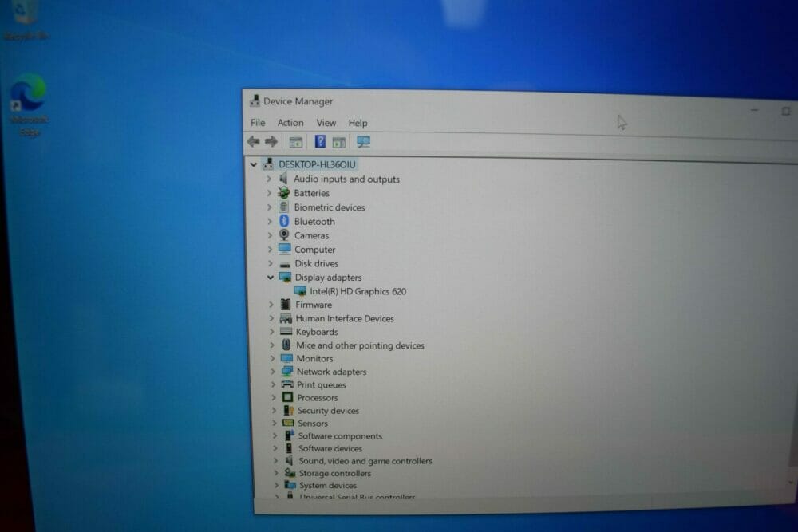Image resolution: width=798 pixels, height=532 pixels.
Task: Click the Sensors icon
Action: (289, 423)
